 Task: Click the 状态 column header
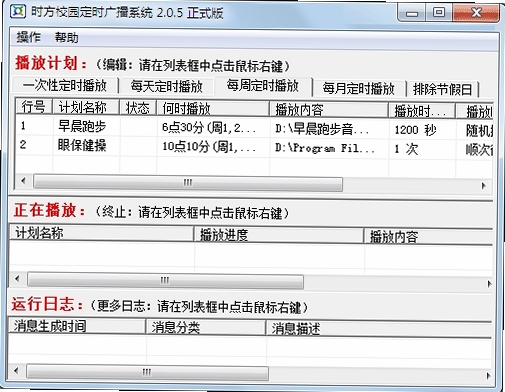(138, 108)
